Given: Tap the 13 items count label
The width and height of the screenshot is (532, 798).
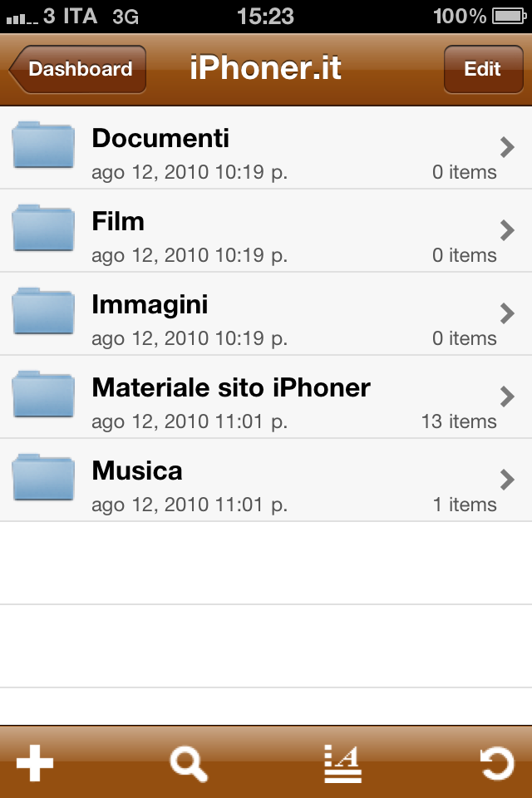Looking at the screenshot, I should (x=459, y=421).
